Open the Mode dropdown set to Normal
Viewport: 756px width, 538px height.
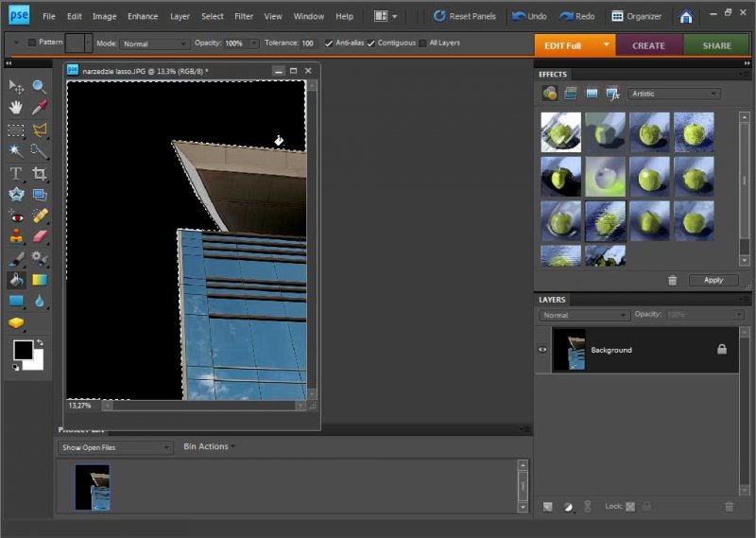155,43
